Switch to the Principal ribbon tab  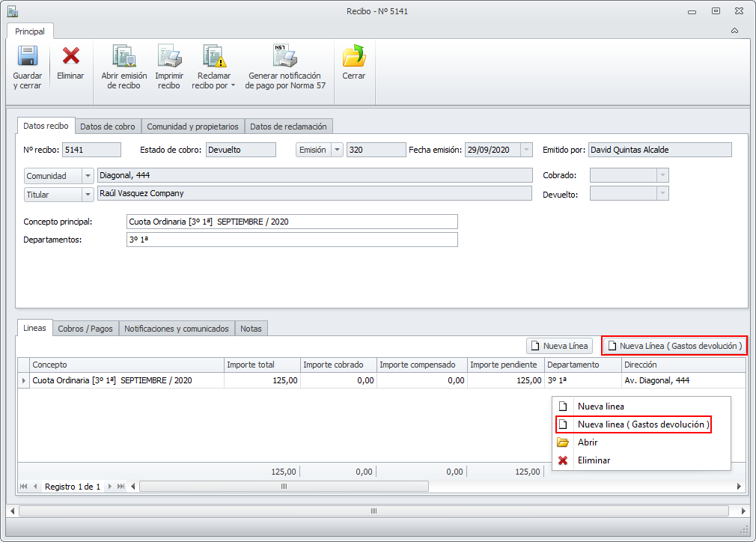pos(30,31)
